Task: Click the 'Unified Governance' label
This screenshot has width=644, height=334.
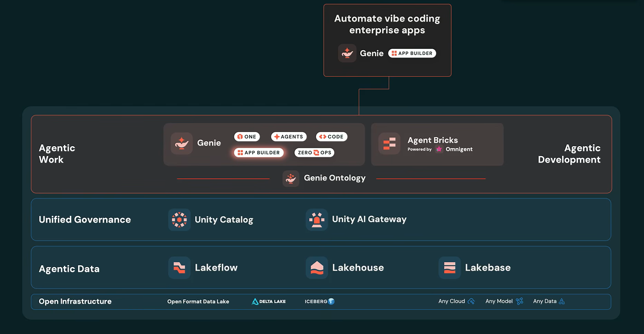Action: click(x=85, y=220)
